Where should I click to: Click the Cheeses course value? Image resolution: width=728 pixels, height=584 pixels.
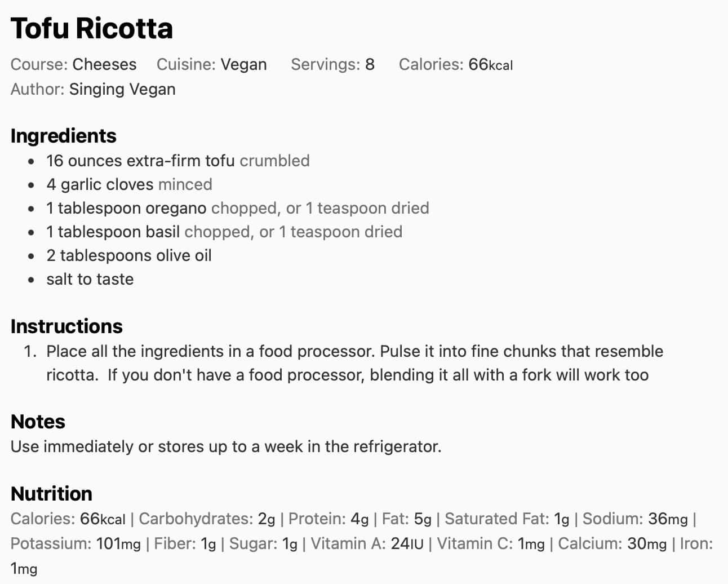pyautogui.click(x=104, y=64)
